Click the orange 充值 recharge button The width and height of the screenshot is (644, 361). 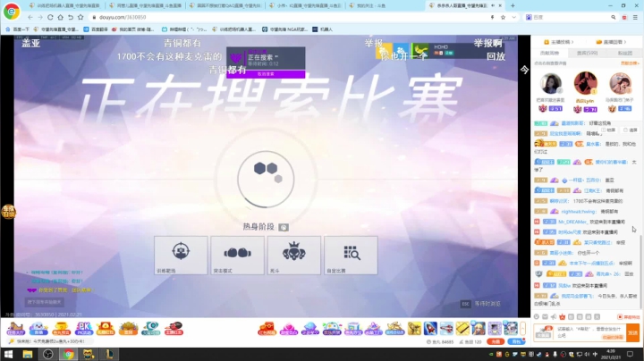click(496, 341)
